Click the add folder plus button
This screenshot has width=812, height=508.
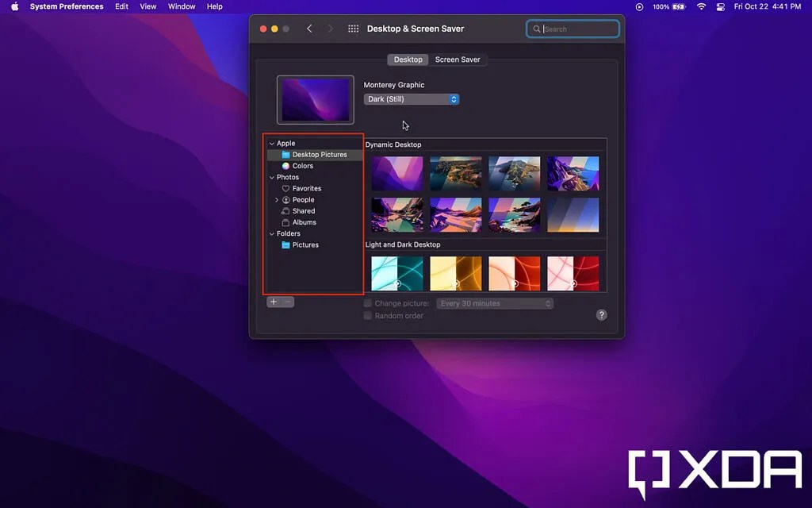(x=273, y=302)
